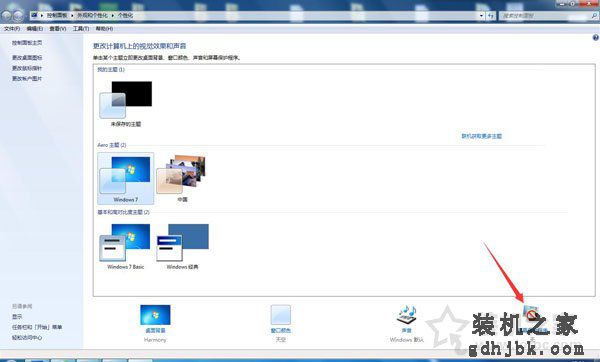This screenshot has width=600, height=362.
Task: Open the 声音 (Sounds) icon
Action: coord(407,315)
